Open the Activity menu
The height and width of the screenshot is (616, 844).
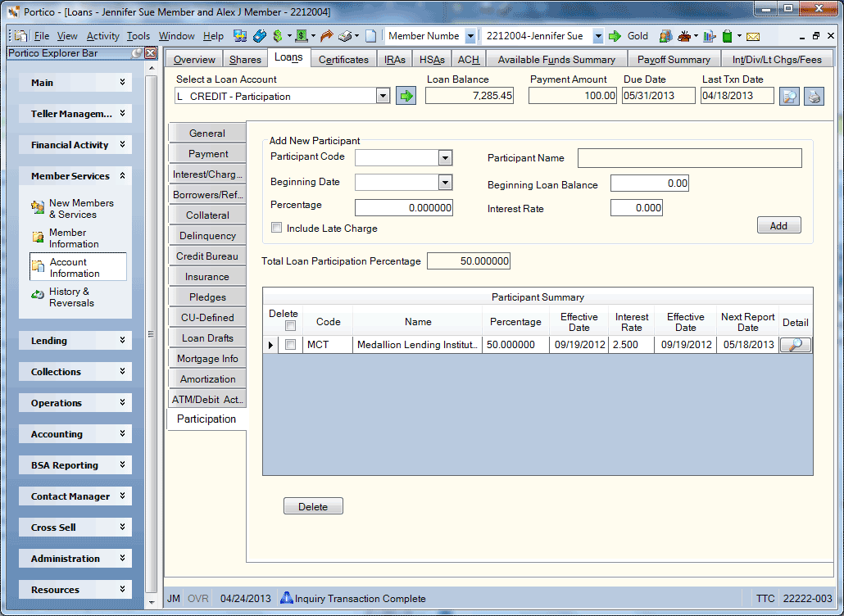click(102, 36)
